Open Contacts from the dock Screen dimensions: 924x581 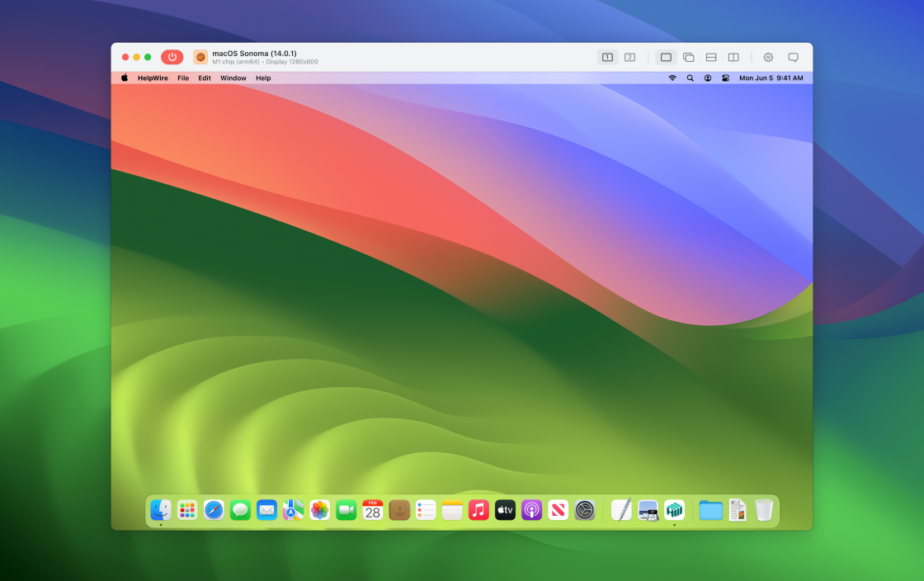click(x=399, y=510)
